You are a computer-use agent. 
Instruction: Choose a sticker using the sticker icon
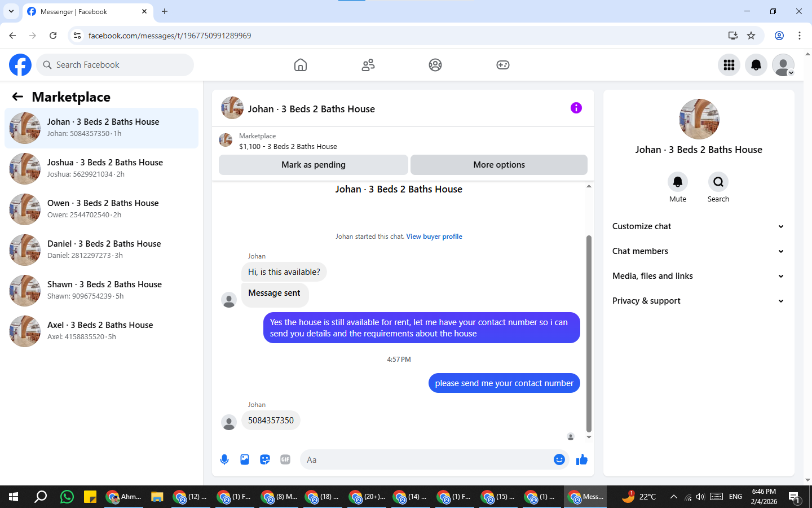[265, 459]
